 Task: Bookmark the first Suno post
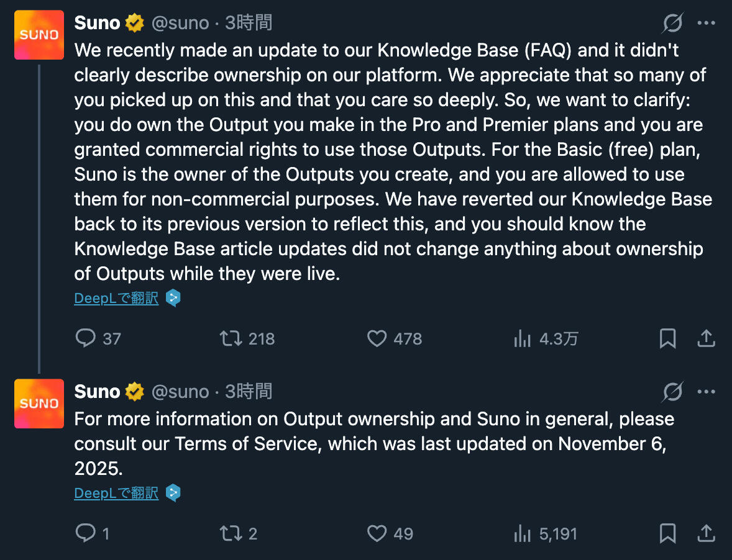[x=667, y=338]
